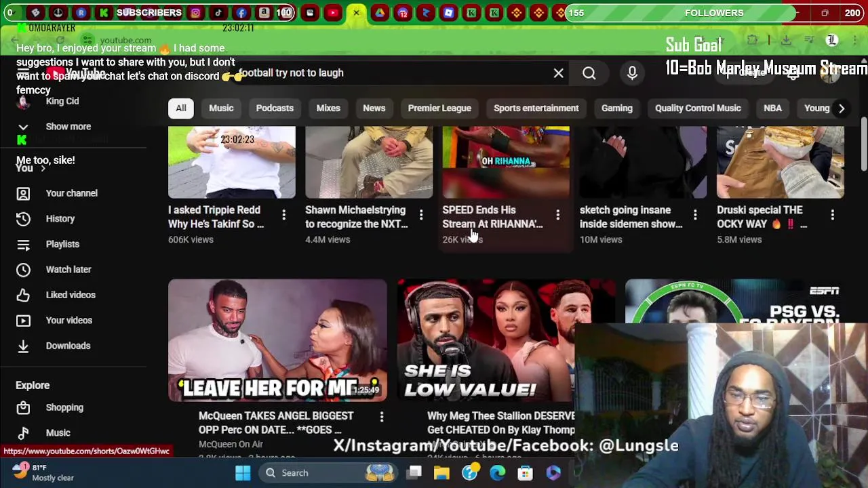Open the King Cid subscription channel
This screenshot has height=488, width=868.
[x=62, y=101]
